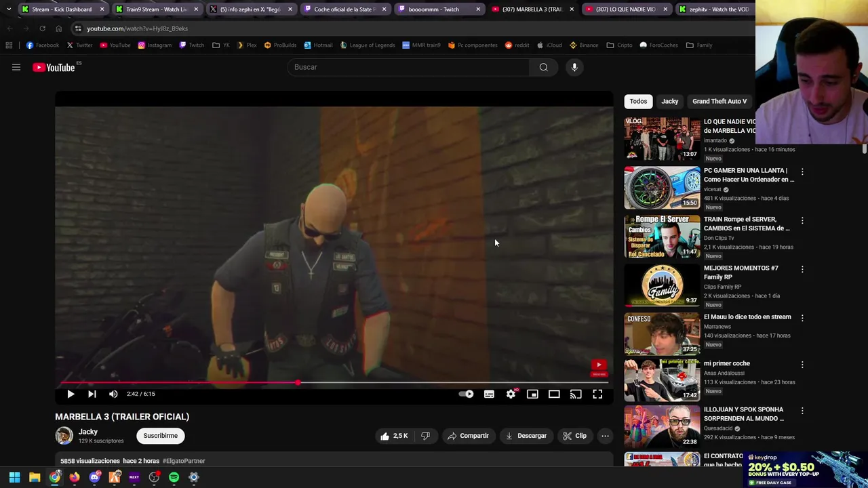Open Jacky channel avatar

[x=64, y=436]
